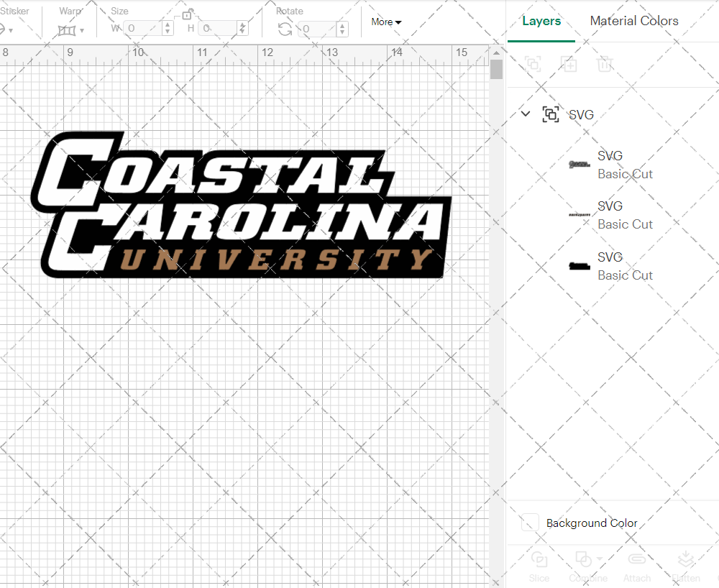The width and height of the screenshot is (719, 588).
Task: Click the Rotate icon in the toolbar
Action: [284, 27]
